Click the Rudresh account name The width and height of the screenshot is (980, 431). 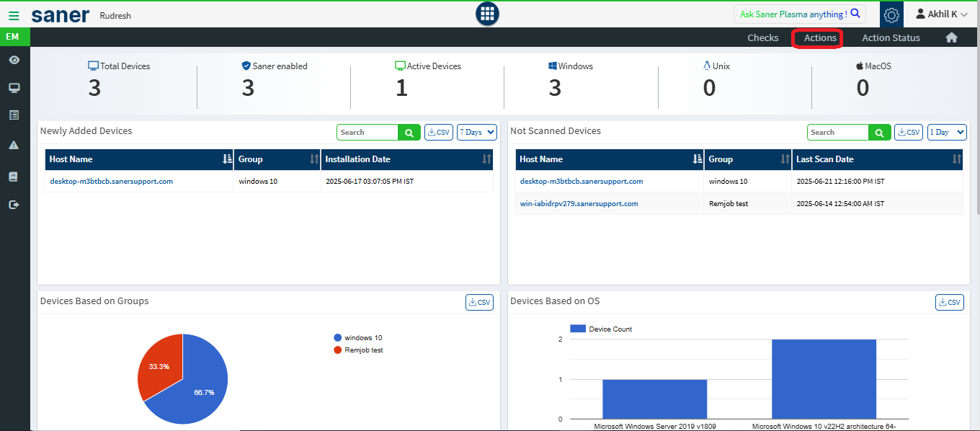115,15
